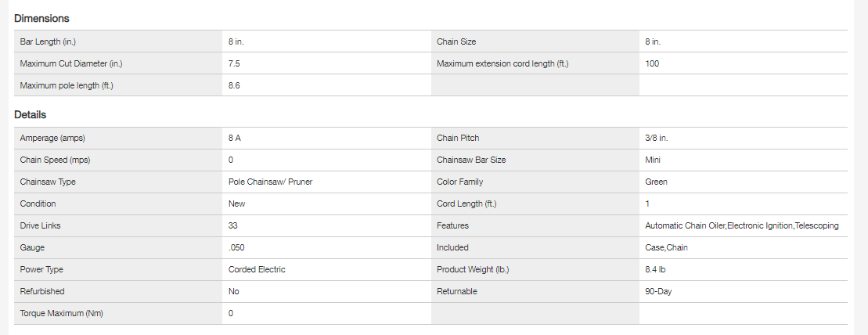This screenshot has height=335, width=868.
Task: Select the Included value Case,Chain
Action: click(x=666, y=247)
